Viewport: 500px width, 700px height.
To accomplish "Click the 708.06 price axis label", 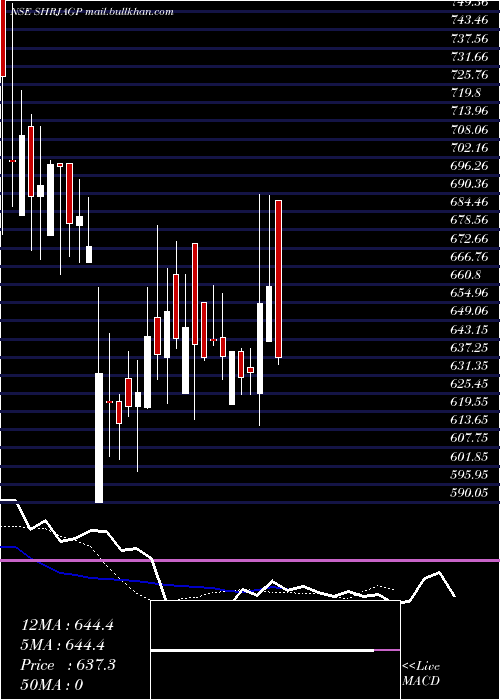I will (467, 129).
